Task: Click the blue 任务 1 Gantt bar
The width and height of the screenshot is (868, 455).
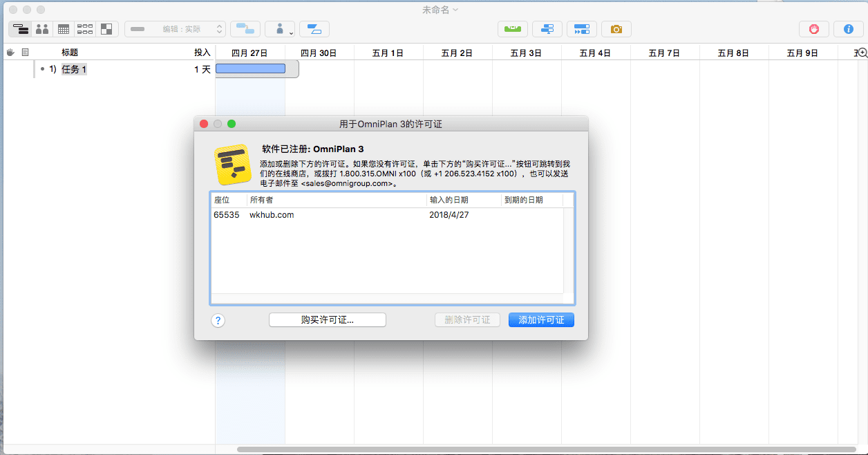Action: [251, 68]
